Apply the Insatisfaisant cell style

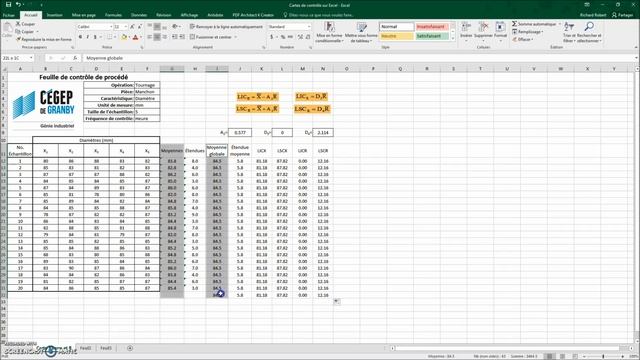click(x=432, y=27)
